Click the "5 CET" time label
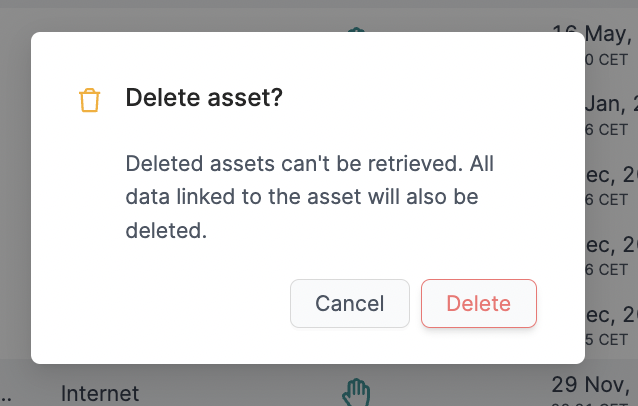638x406 pixels. pos(606,340)
